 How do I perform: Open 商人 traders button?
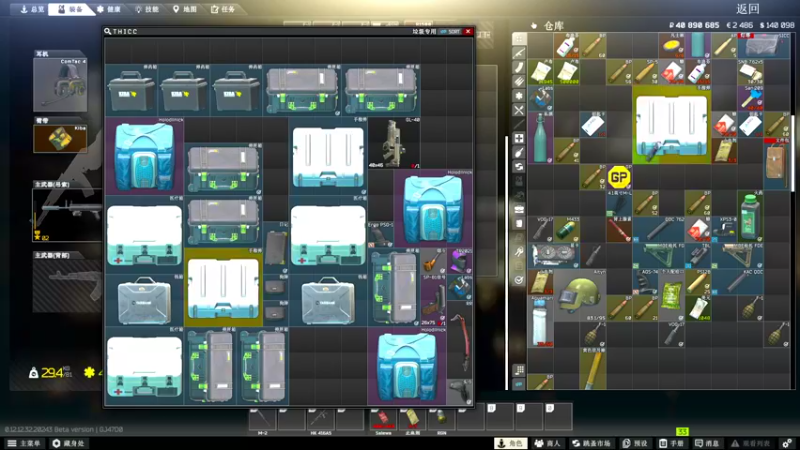coord(547,443)
